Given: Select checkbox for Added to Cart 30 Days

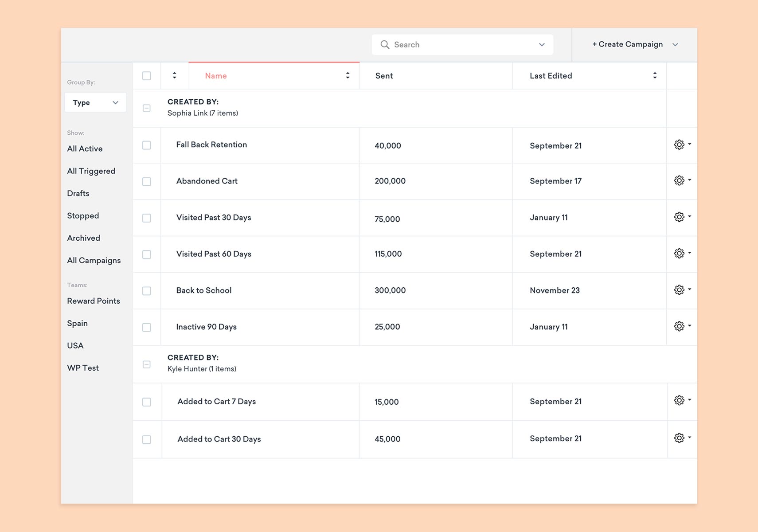Looking at the screenshot, I should 147,439.
